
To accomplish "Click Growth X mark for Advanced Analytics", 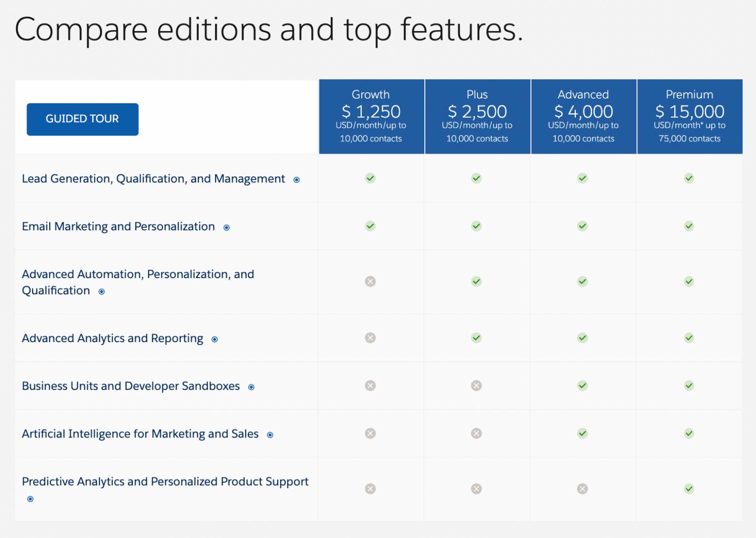I will coord(370,338).
